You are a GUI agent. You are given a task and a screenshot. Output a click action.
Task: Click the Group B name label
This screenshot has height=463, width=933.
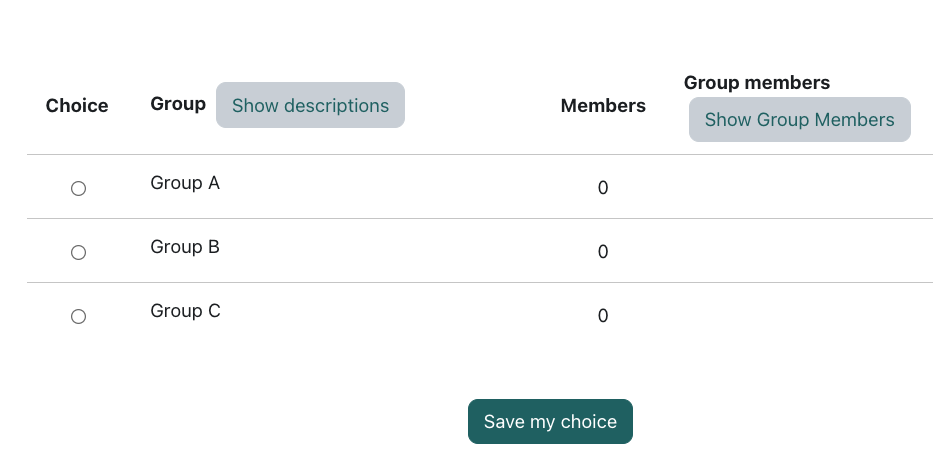[x=185, y=247]
